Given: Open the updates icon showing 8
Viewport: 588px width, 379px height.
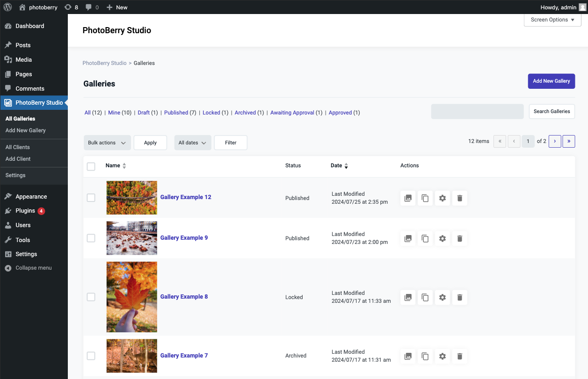Looking at the screenshot, I should click(71, 7).
